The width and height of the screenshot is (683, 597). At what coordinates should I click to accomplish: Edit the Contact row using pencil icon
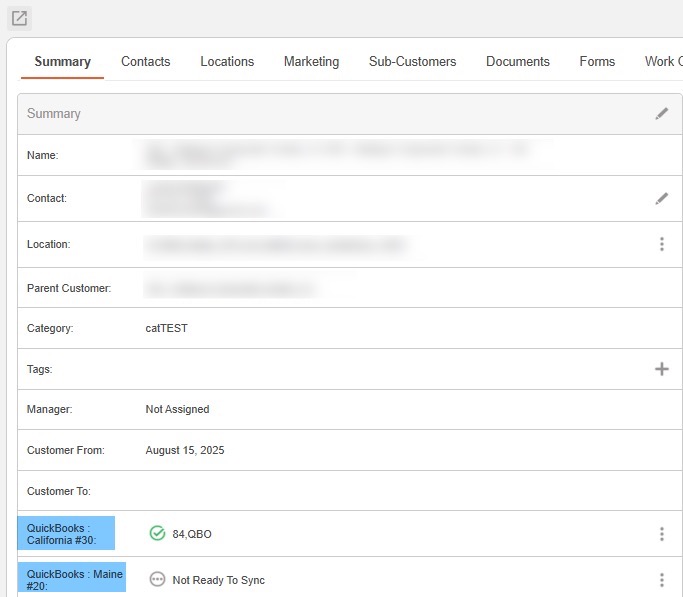click(661, 199)
